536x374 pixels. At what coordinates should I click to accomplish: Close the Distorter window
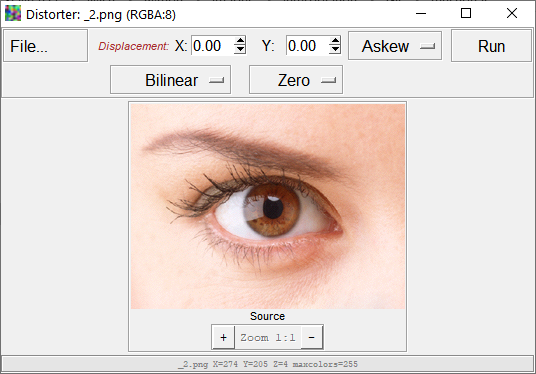coord(512,14)
